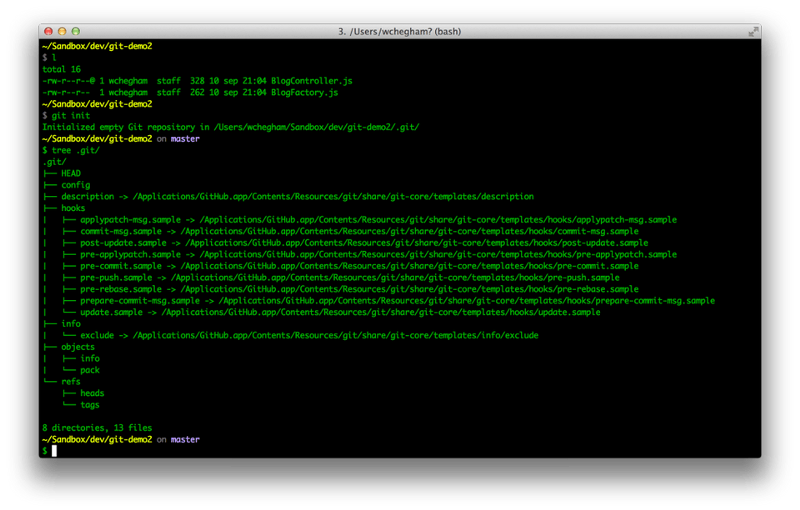The width and height of the screenshot is (800, 510).
Task: Select the BlogFactory.js file name
Action: coord(305,93)
